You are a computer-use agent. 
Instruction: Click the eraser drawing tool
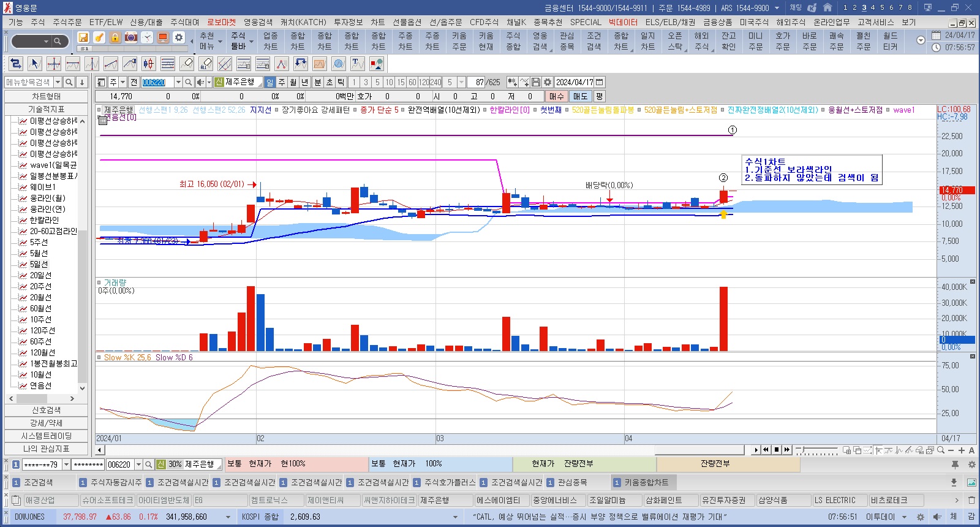tap(187, 64)
